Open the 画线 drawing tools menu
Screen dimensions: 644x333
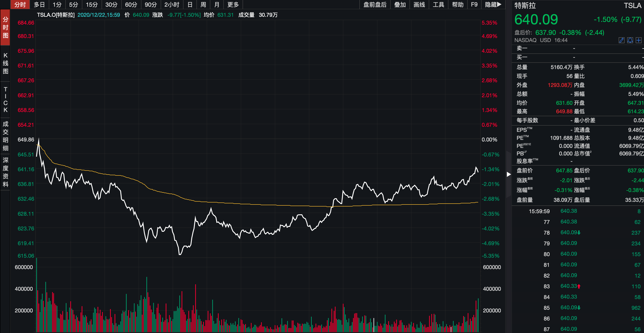coord(419,4)
